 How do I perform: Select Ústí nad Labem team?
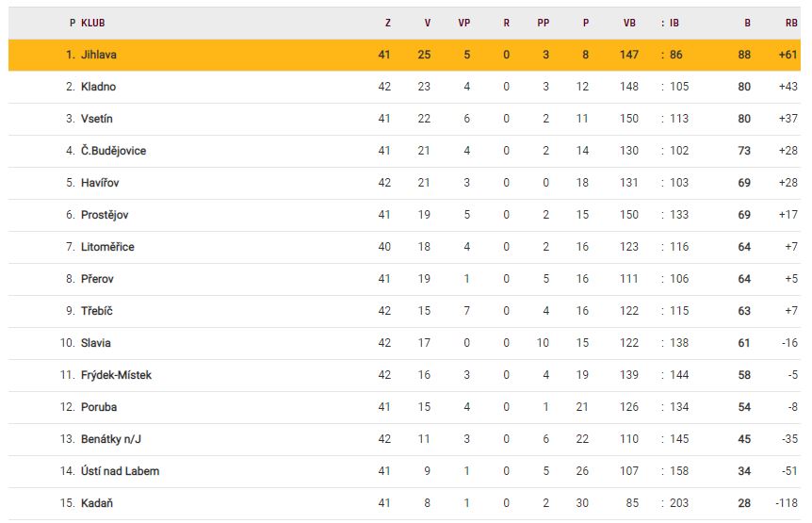(120, 471)
